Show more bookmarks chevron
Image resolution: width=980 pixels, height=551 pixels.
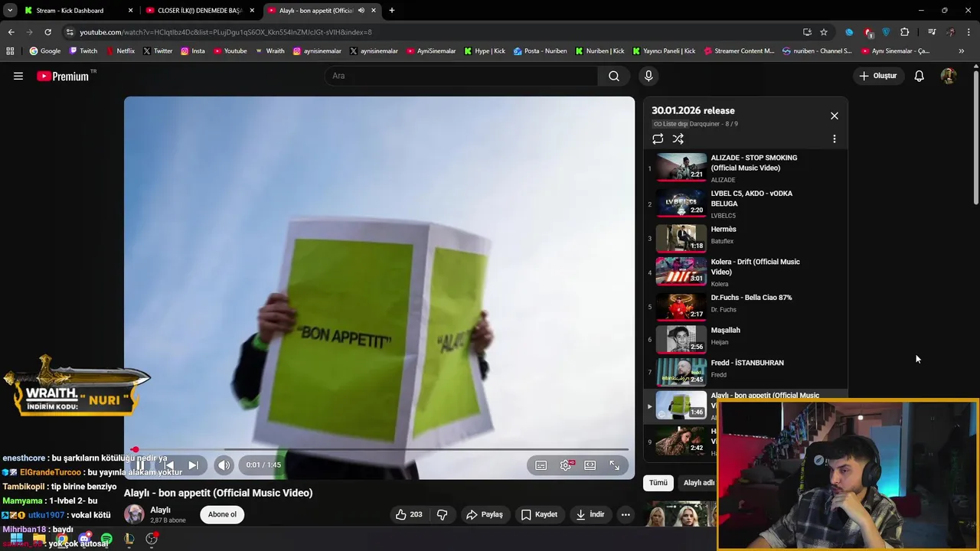pyautogui.click(x=962, y=51)
